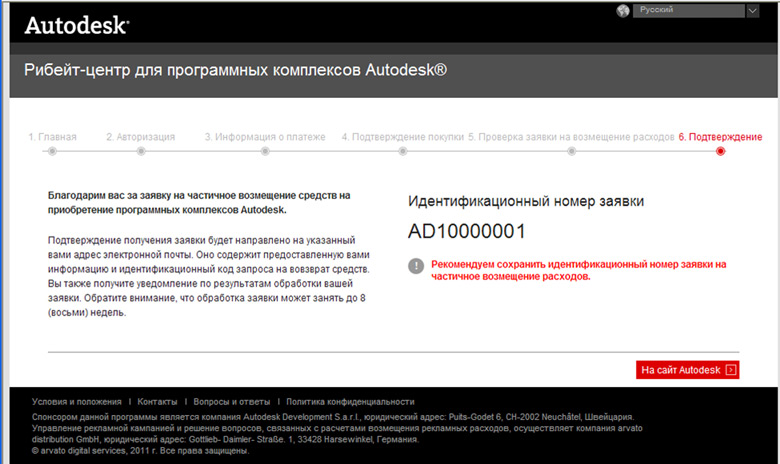Open the Политика конфиденциальности footer link

click(x=350, y=402)
